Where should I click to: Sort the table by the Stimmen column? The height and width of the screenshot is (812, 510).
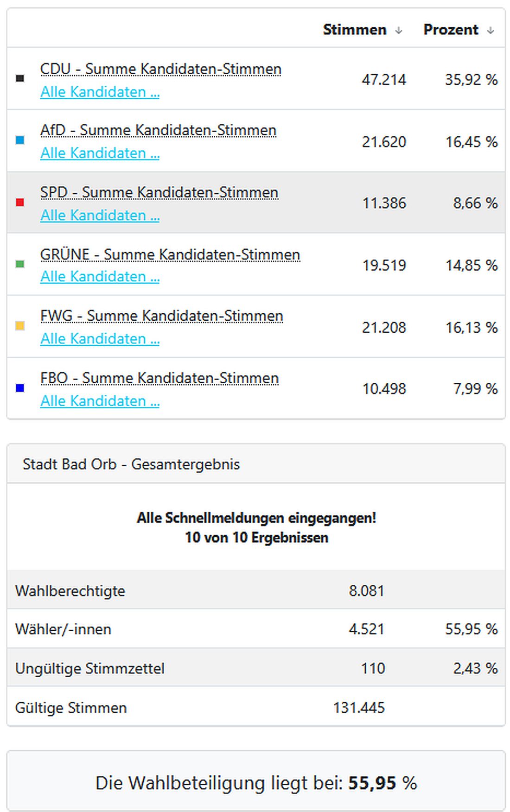tap(355, 29)
